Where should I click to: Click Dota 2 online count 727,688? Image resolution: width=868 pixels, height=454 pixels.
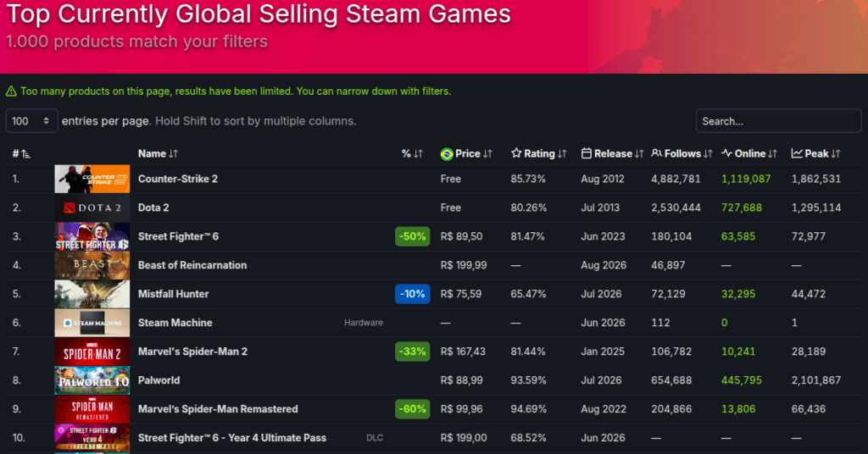click(x=741, y=208)
